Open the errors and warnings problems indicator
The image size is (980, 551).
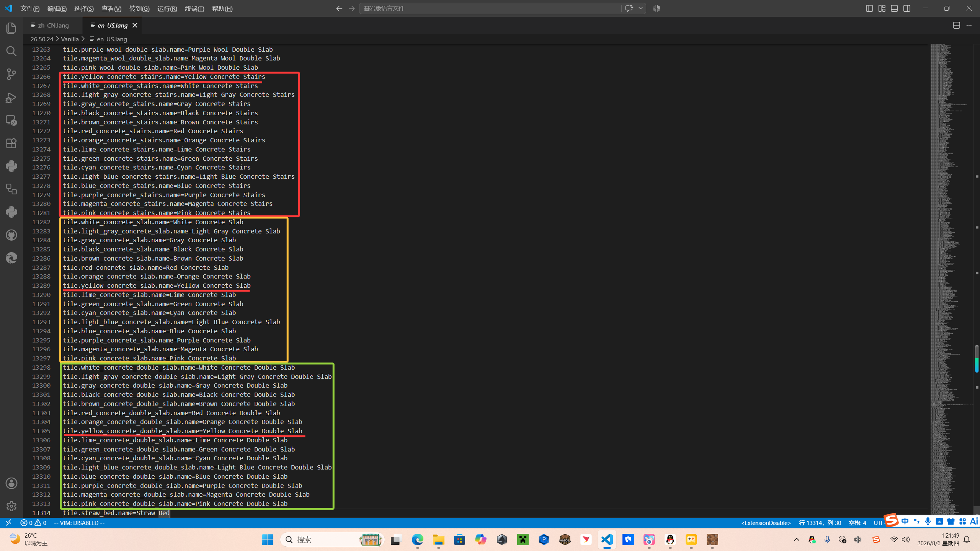click(x=33, y=523)
